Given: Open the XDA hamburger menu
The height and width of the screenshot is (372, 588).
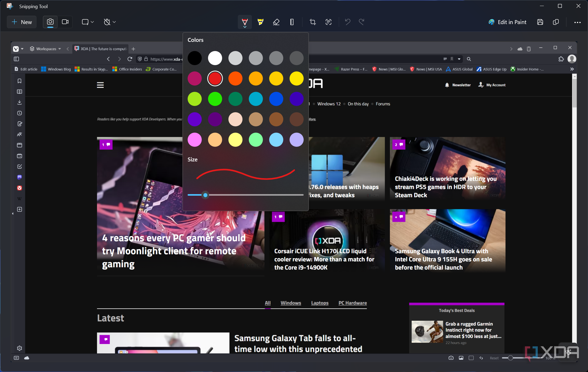Looking at the screenshot, I should [x=100, y=85].
